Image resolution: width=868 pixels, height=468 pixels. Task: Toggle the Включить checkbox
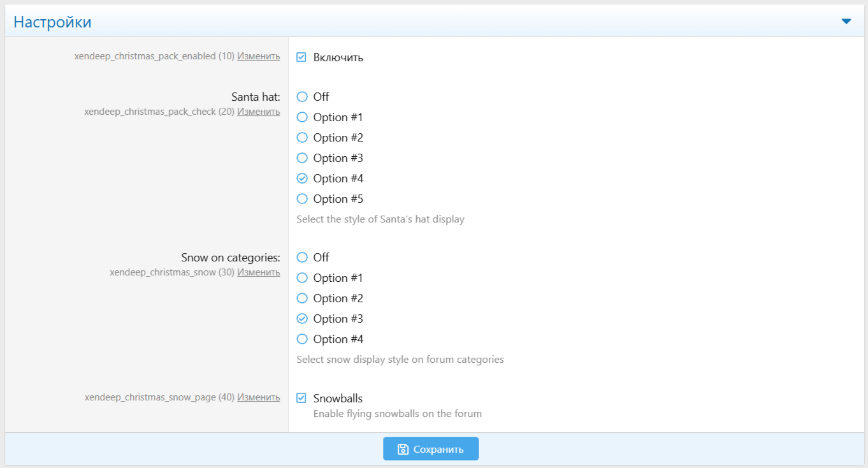pyautogui.click(x=302, y=57)
